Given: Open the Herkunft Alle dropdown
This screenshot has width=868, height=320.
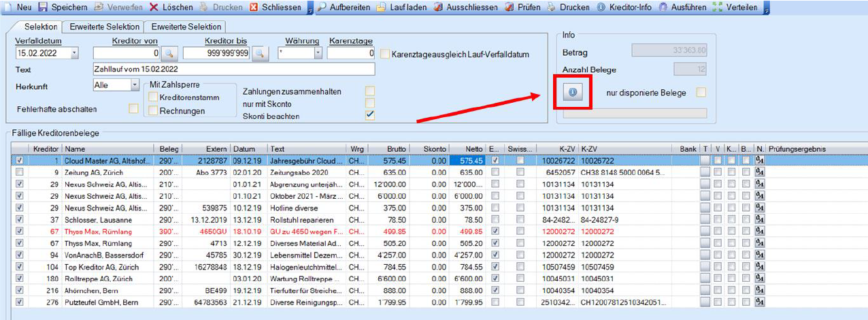Looking at the screenshot, I should coord(134,85).
